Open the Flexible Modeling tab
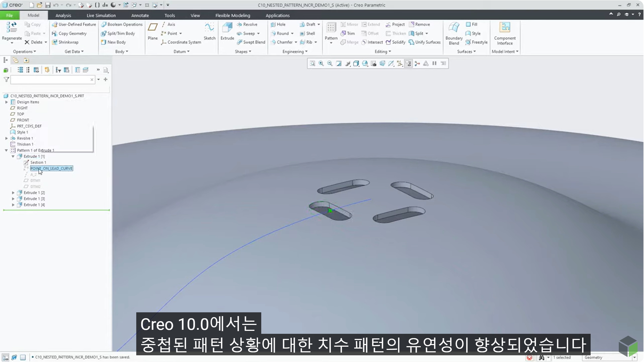Image resolution: width=644 pixels, height=362 pixels. click(x=233, y=16)
